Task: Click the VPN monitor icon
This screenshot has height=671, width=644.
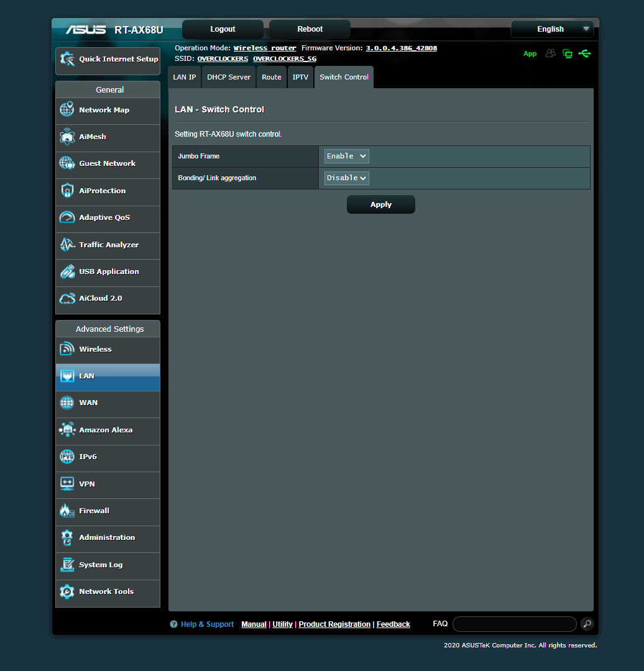Action: click(67, 483)
